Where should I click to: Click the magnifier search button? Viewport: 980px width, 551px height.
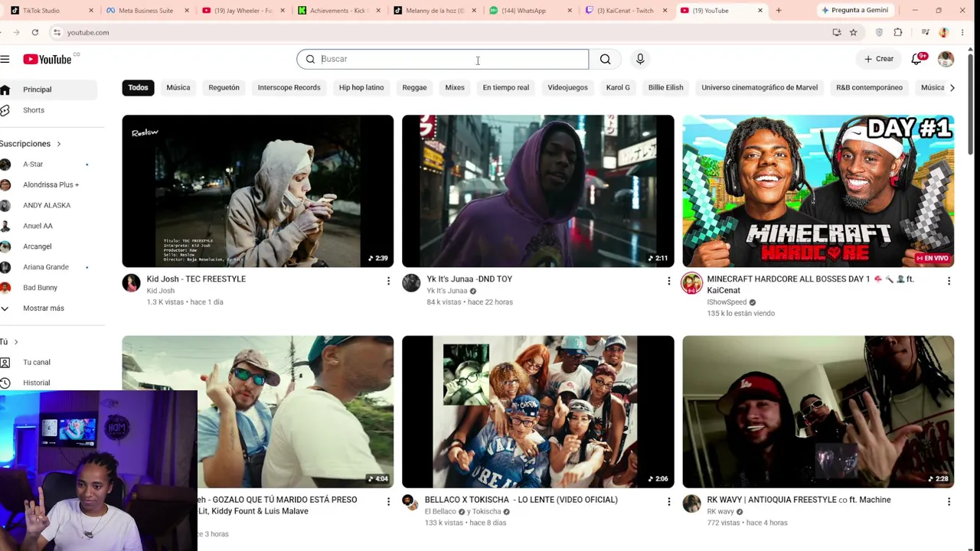click(605, 59)
